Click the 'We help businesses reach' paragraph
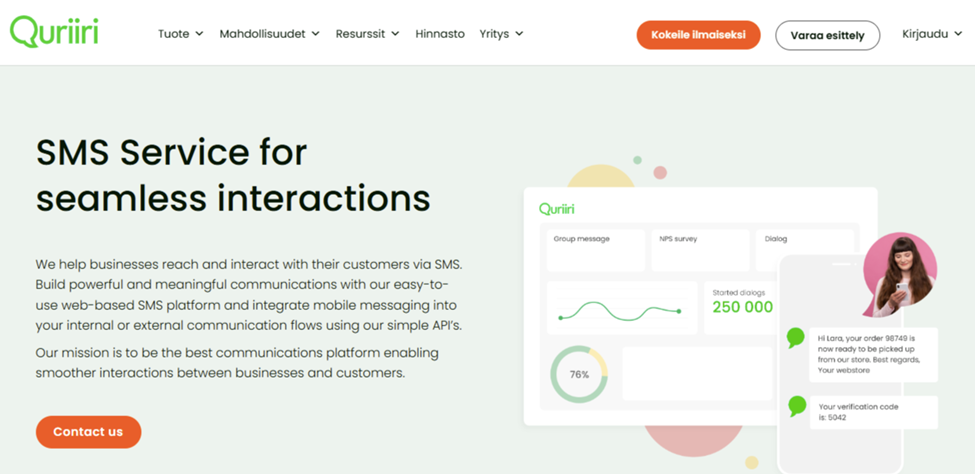Screen dimensions: 975x474 [249, 294]
